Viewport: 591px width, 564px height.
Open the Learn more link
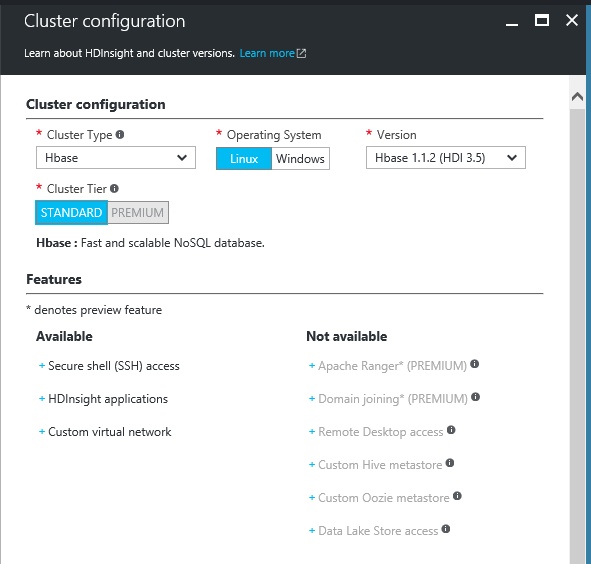point(267,53)
